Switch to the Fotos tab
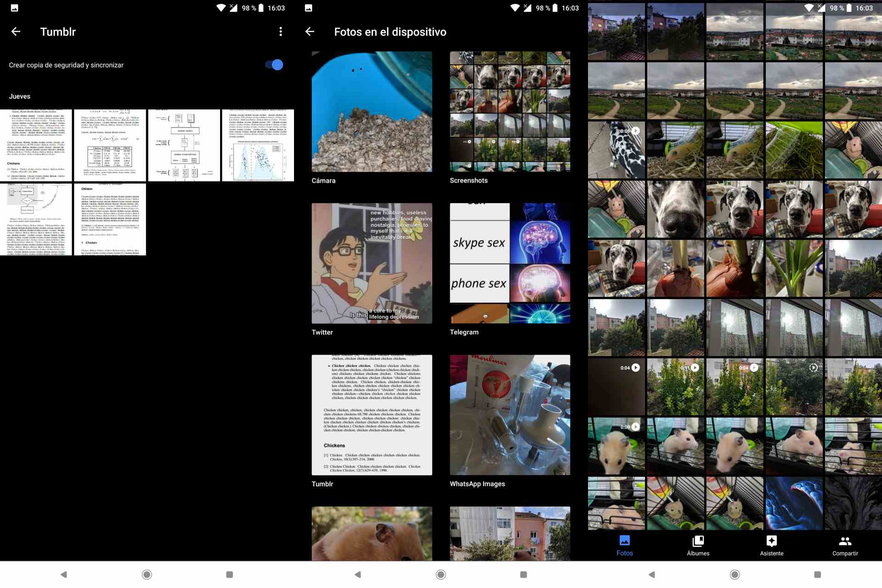Viewport: 882px width, 588px height. pos(624,545)
